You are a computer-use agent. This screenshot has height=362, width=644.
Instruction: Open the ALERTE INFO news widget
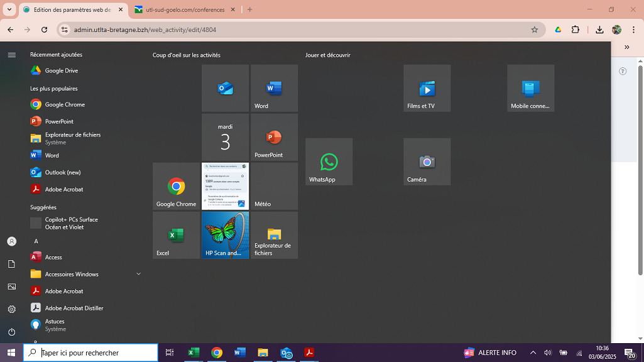click(490, 353)
